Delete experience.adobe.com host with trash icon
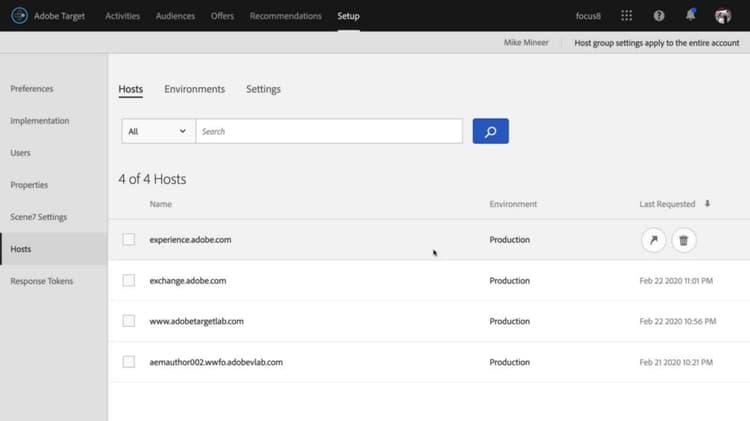The height and width of the screenshot is (421, 750). [x=684, y=240]
